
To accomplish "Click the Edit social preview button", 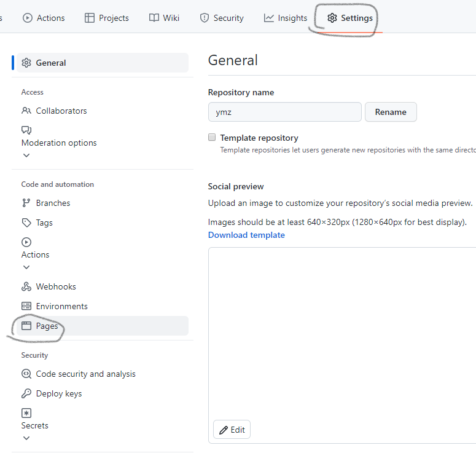I will [232, 430].
